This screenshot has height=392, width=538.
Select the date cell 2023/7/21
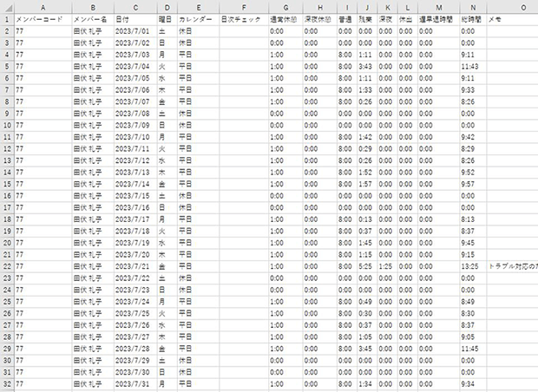pos(136,266)
